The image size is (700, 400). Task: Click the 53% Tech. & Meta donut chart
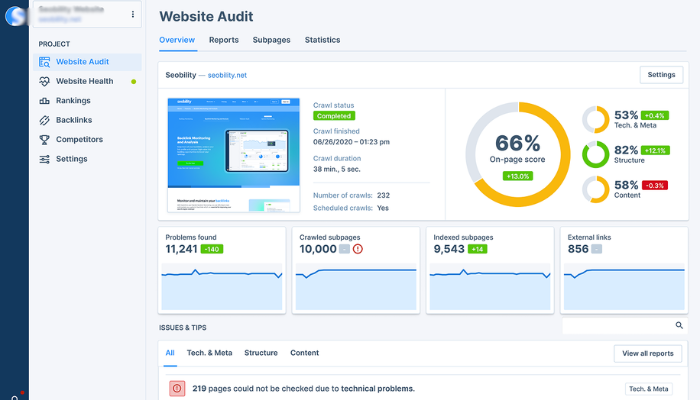click(x=596, y=120)
